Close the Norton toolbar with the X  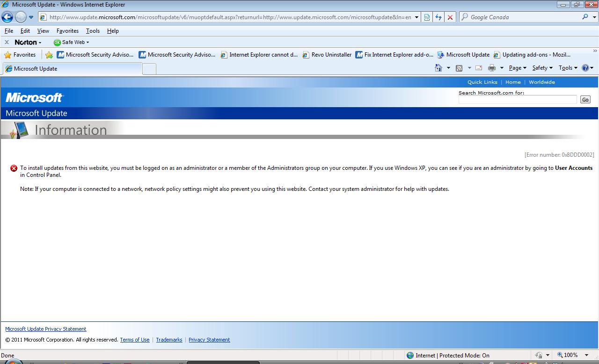pos(7,42)
